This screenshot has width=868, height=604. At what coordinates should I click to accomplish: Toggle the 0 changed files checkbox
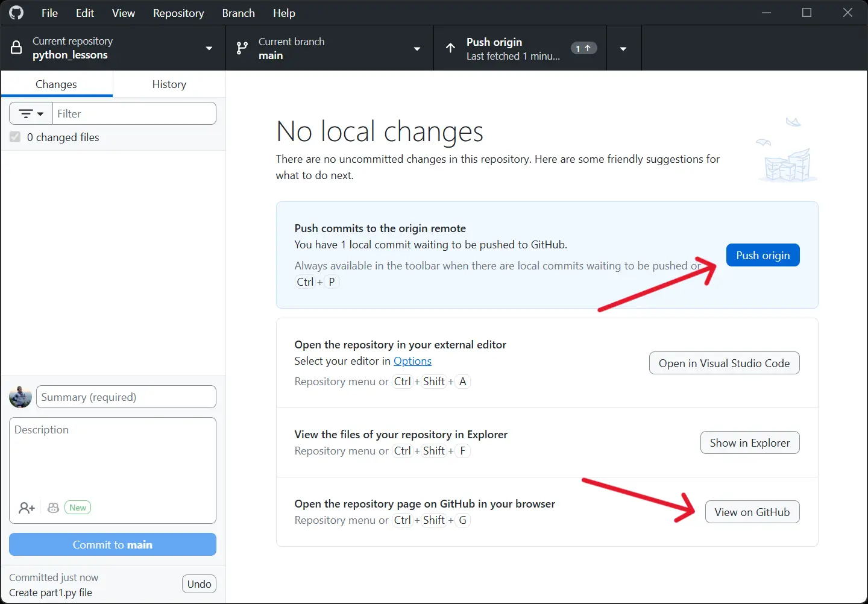point(15,137)
